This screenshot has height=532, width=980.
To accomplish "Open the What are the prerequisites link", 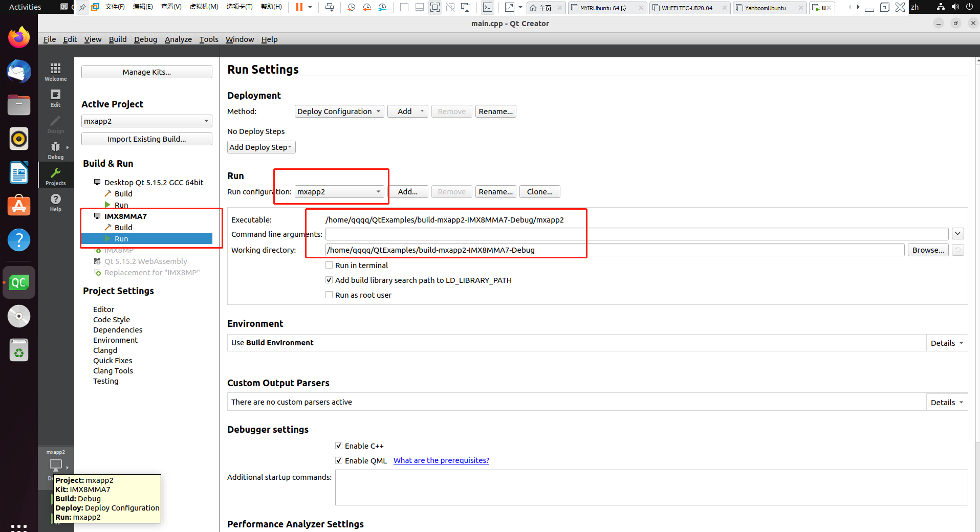I will pyautogui.click(x=441, y=460).
